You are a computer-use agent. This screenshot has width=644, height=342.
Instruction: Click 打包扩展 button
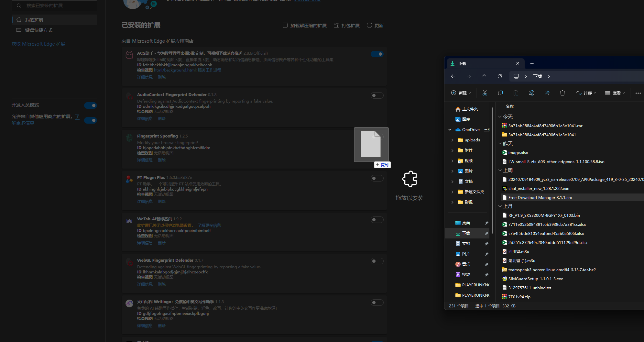coord(347,26)
